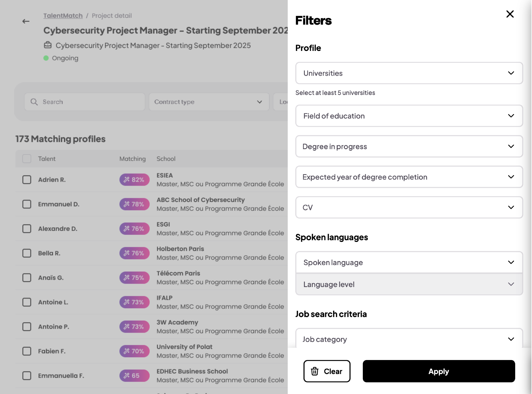This screenshot has width=532, height=394.
Task: Expand the Degree in progress dropdown
Action: click(x=409, y=146)
